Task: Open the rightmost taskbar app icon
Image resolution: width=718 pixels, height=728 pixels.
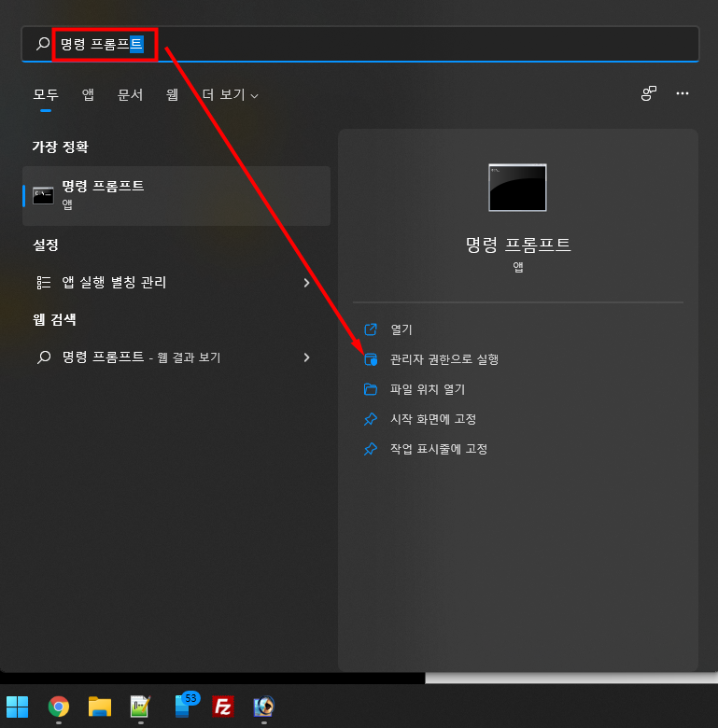Action: 264,707
